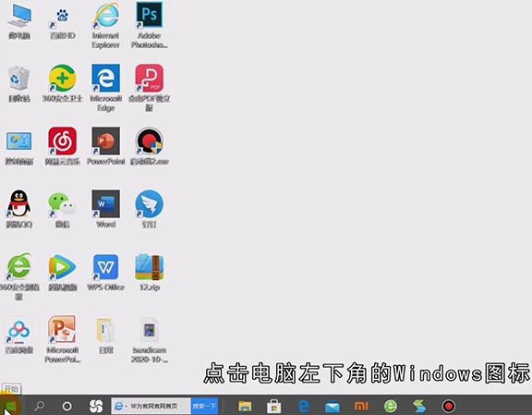Viewport: 532px width, 415px height.
Task: Open the Mail app on the taskbar
Action: coord(332,406)
